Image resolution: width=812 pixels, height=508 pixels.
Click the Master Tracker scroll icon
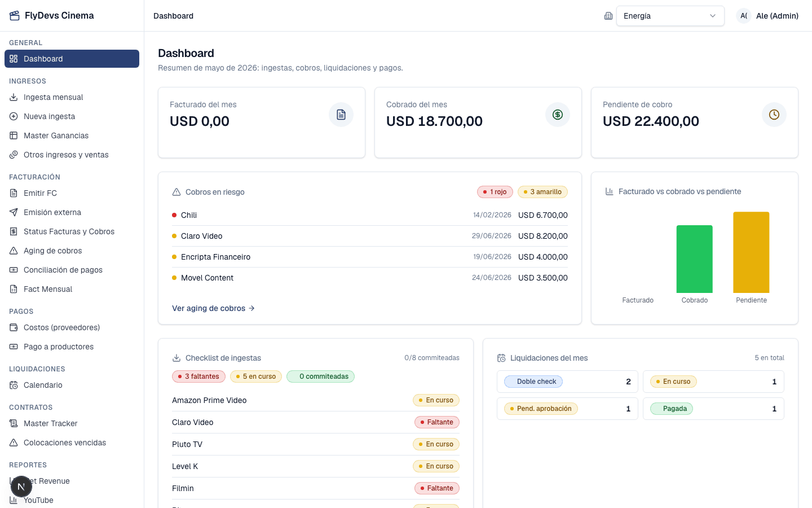(14, 423)
